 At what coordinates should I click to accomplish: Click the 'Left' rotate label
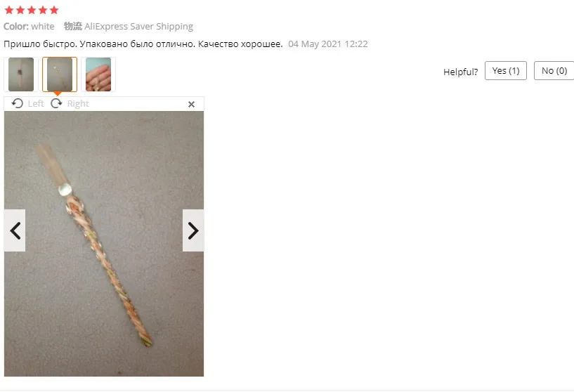(36, 104)
